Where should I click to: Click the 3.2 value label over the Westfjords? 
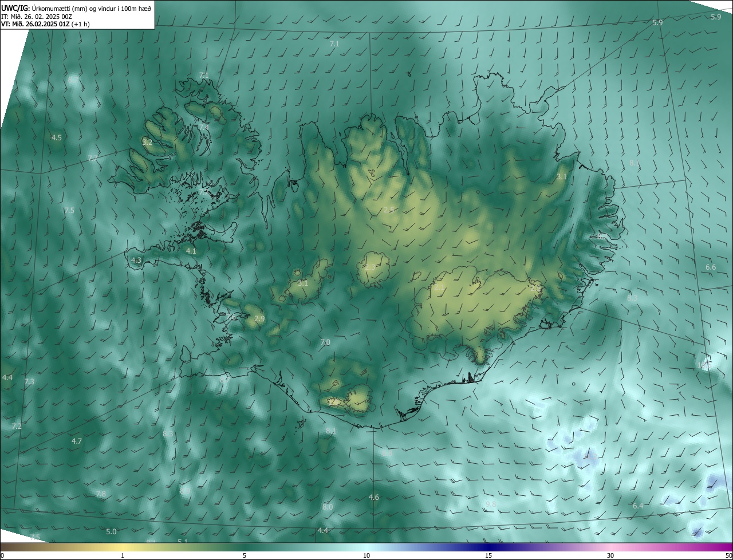[147, 142]
